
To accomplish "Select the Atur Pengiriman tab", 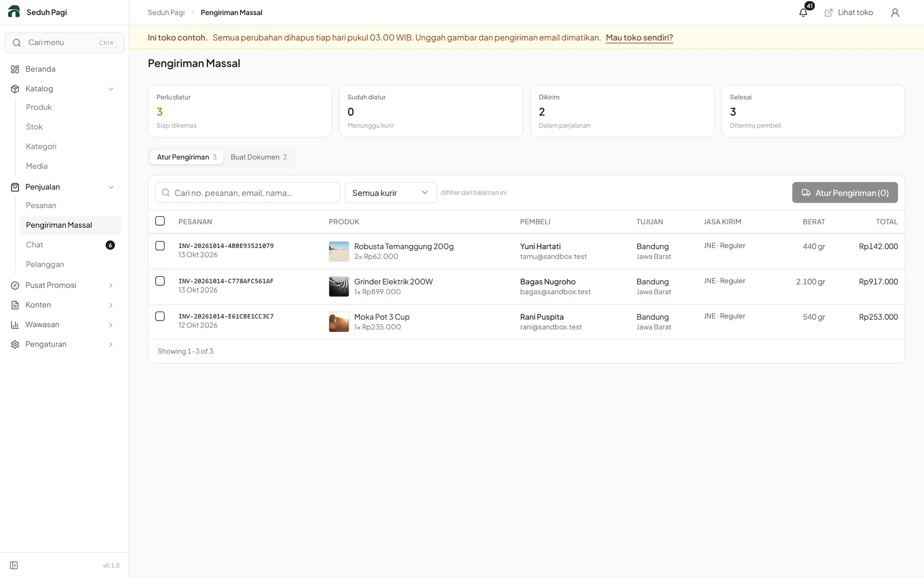I will click(187, 157).
